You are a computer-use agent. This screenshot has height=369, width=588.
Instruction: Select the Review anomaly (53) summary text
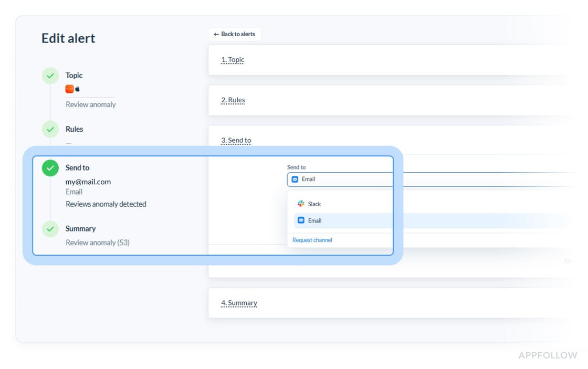[x=98, y=243]
